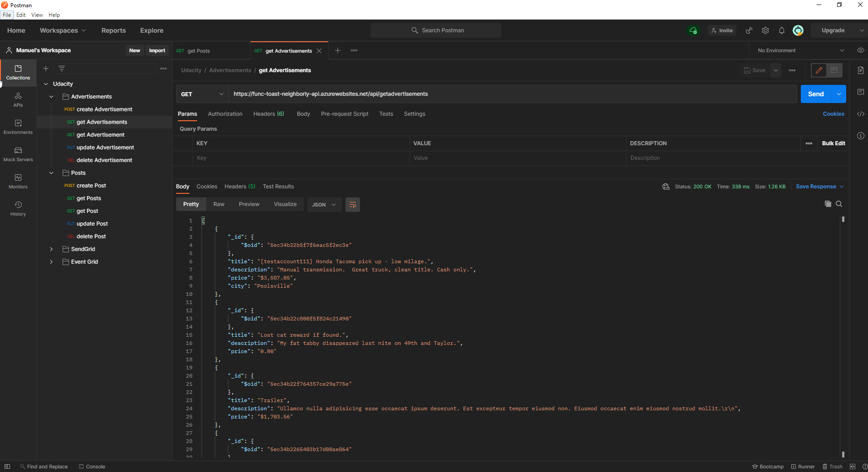Image resolution: width=868 pixels, height=472 pixels.
Task: Click the create new collection plus icon
Action: coord(46,69)
